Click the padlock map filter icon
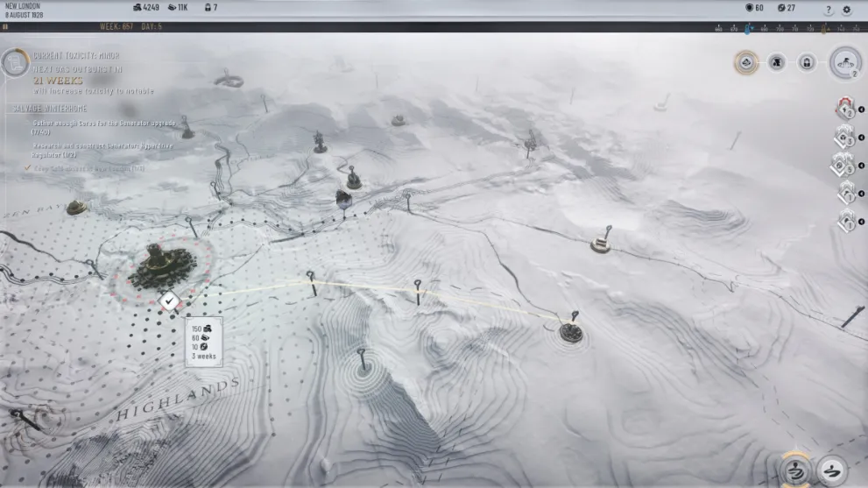 (x=807, y=62)
